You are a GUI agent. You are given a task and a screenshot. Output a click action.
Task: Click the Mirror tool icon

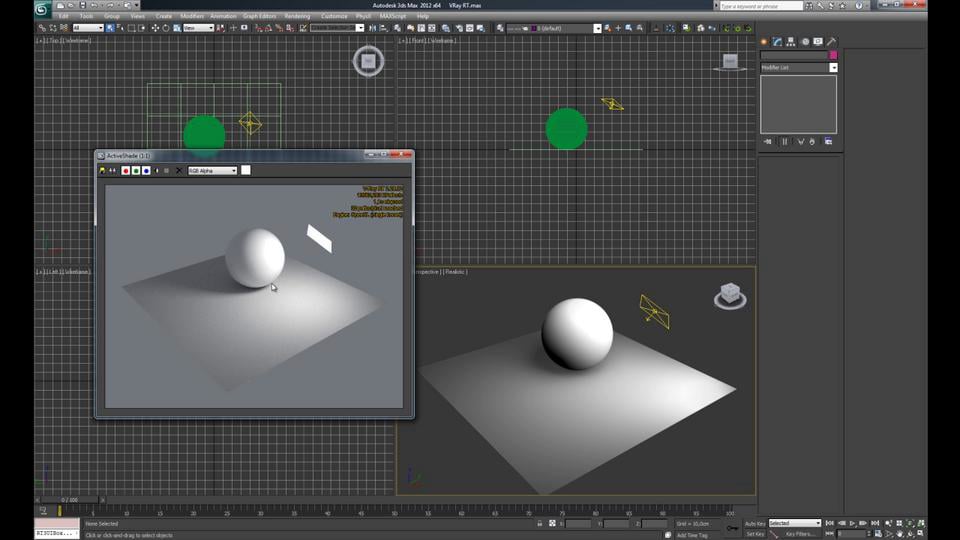[372, 28]
